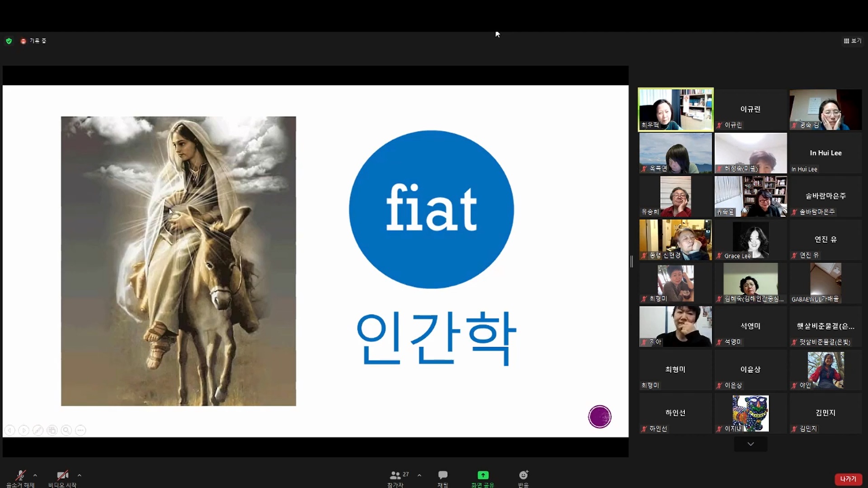Show more participants with the down chevron

[750, 444]
